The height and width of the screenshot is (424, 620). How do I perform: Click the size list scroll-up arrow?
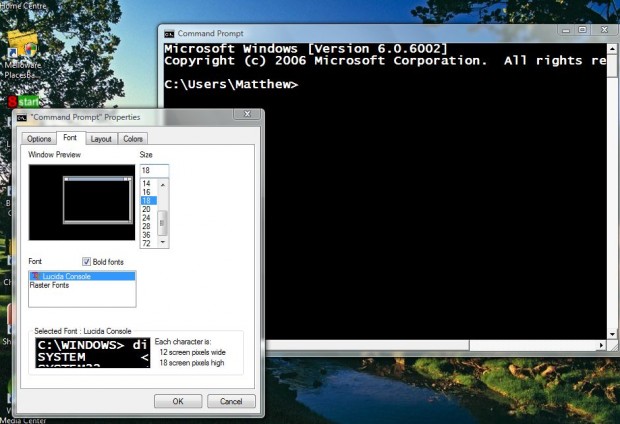[163, 185]
